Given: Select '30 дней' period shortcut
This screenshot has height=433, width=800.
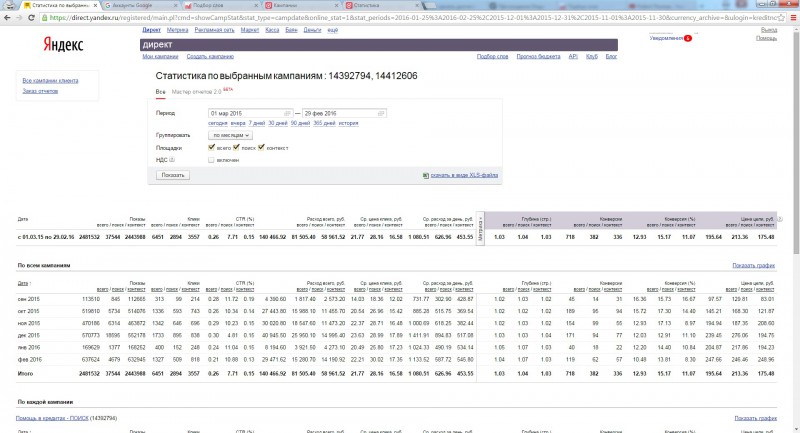Looking at the screenshot, I should 278,123.
